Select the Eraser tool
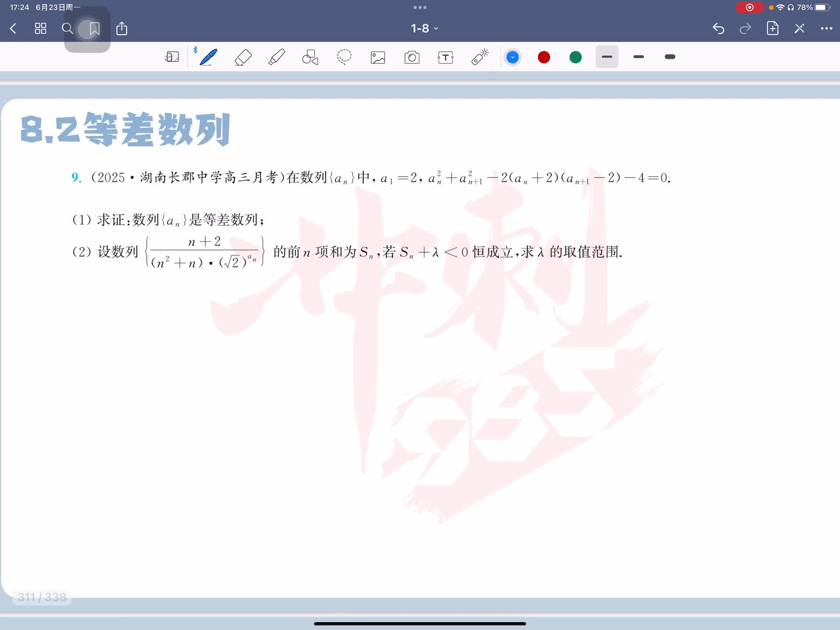Image resolution: width=840 pixels, height=630 pixels. click(243, 57)
